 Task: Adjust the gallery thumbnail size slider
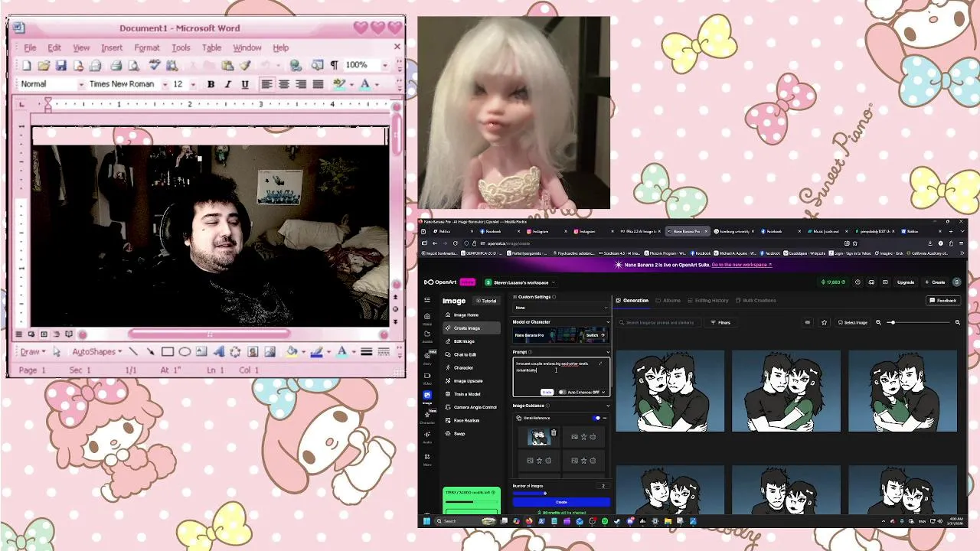point(919,322)
